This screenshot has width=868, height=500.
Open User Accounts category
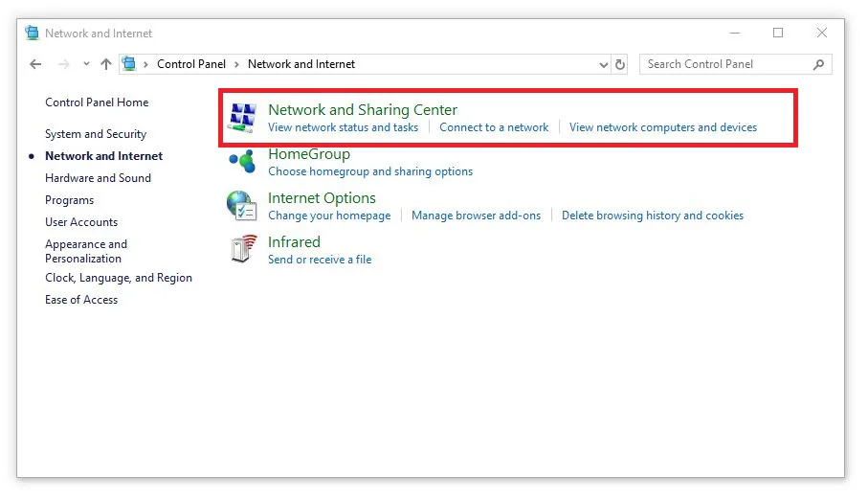coord(81,222)
